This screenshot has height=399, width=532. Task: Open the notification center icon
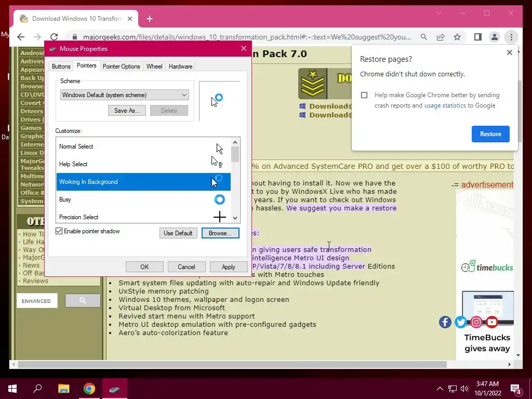[x=516, y=390]
